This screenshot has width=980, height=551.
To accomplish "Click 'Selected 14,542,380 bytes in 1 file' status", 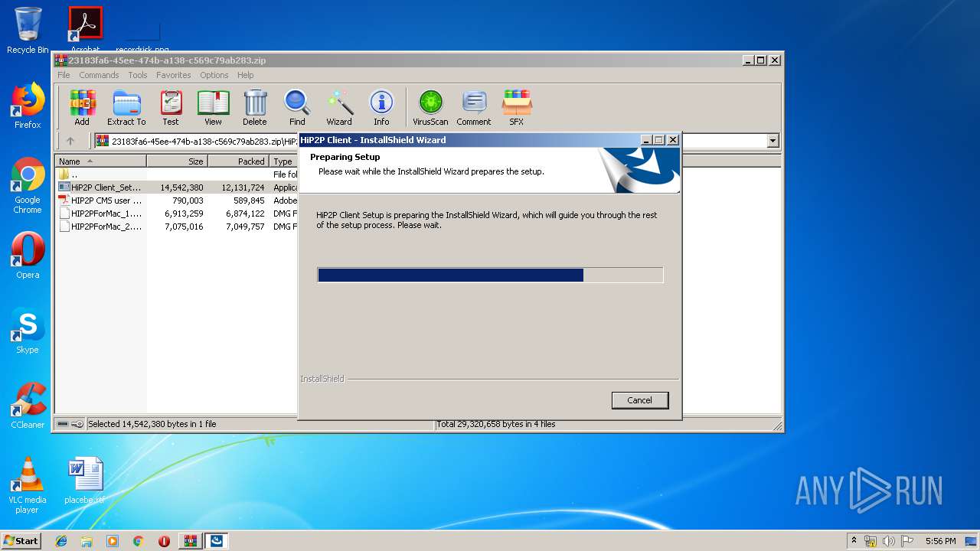I will (152, 424).
